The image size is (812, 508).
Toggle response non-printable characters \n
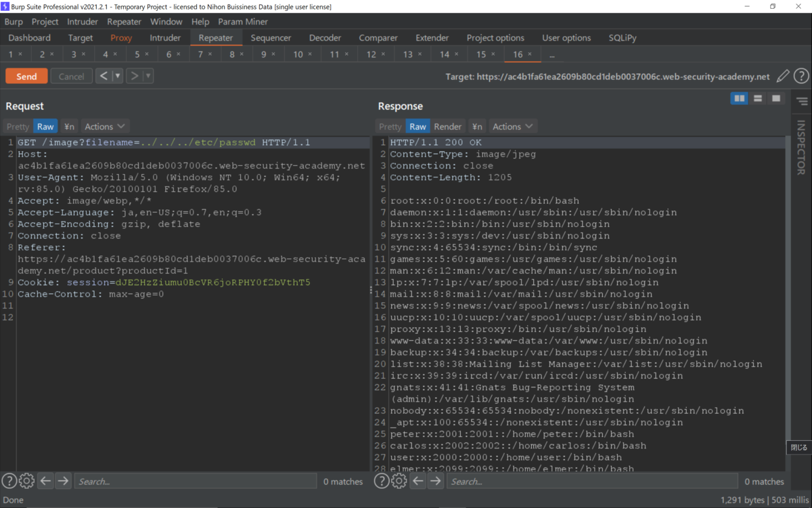pyautogui.click(x=477, y=127)
